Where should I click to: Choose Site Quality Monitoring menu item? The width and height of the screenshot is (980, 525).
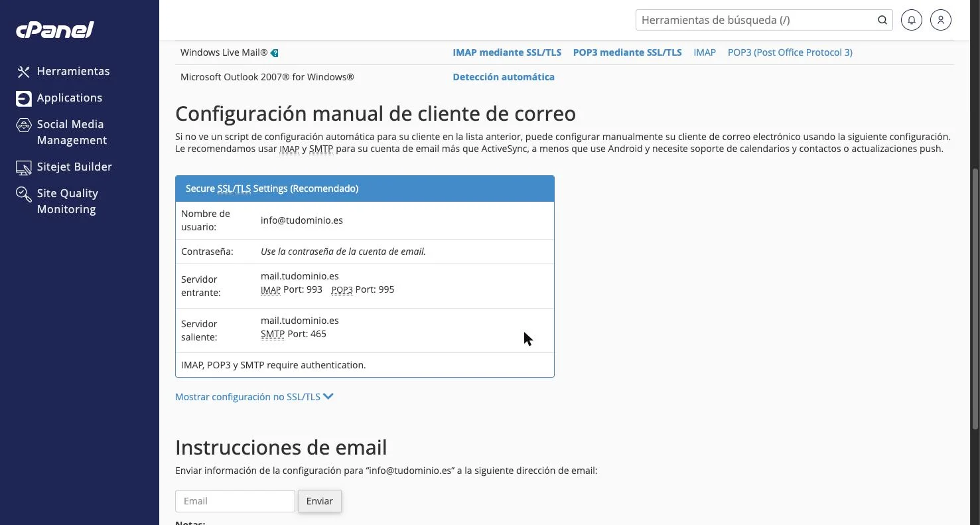click(x=68, y=201)
